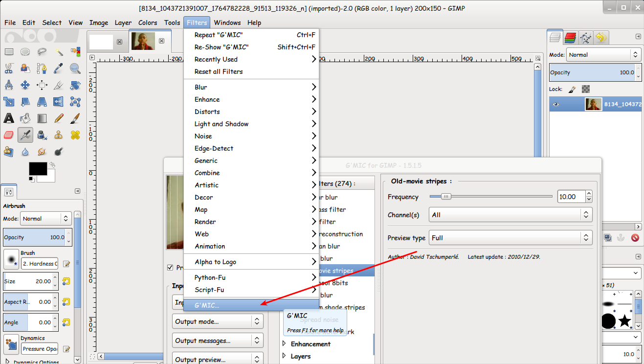
Task: Select the Scale tool
Action: [9, 101]
